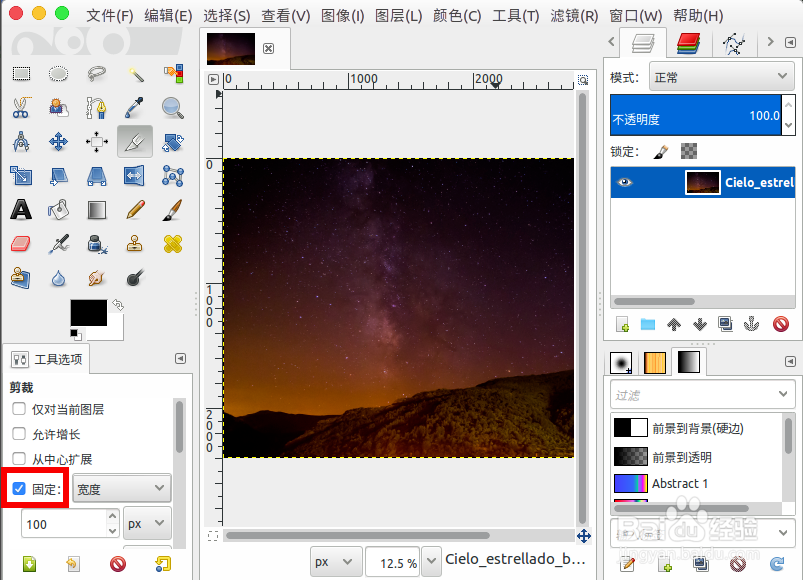This screenshot has width=803, height=580.
Task: Click the foreground black color swatch
Action: click(89, 313)
